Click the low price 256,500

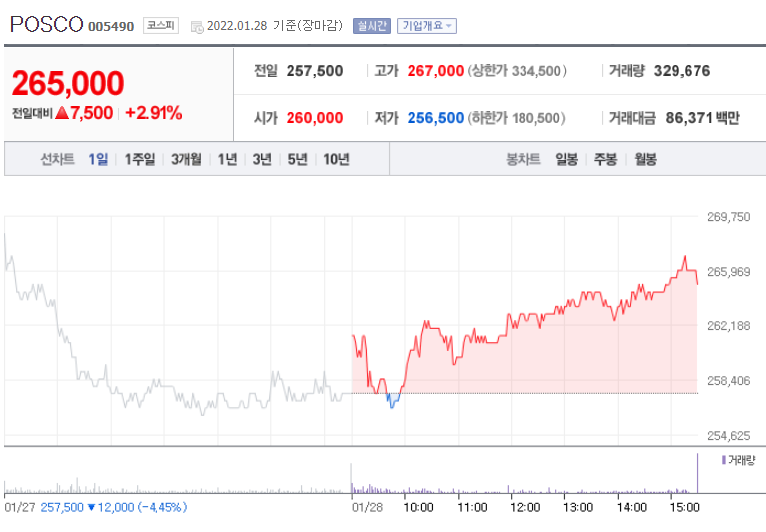point(436,118)
